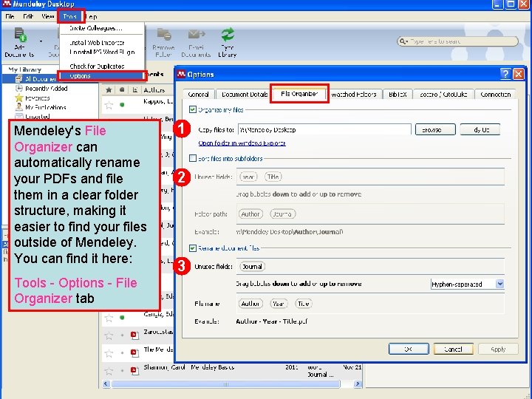Click the unused Journal bubble under Rename
The image size is (532, 399).
click(x=252, y=267)
